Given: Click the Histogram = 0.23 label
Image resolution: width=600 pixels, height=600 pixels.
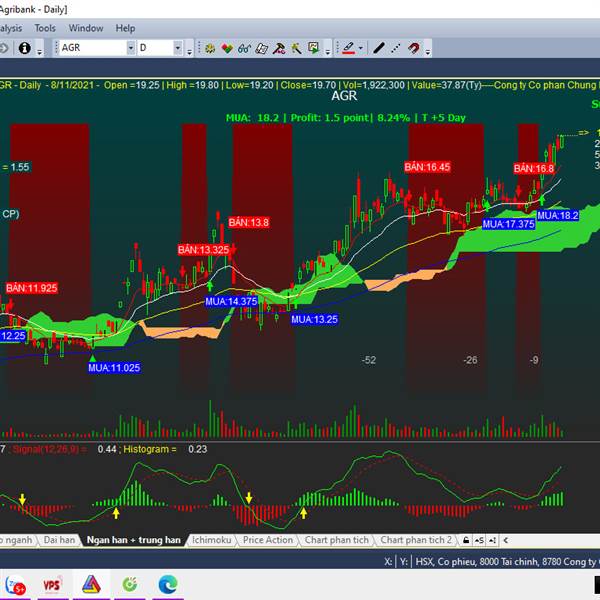Looking at the screenshot, I should point(165,449).
